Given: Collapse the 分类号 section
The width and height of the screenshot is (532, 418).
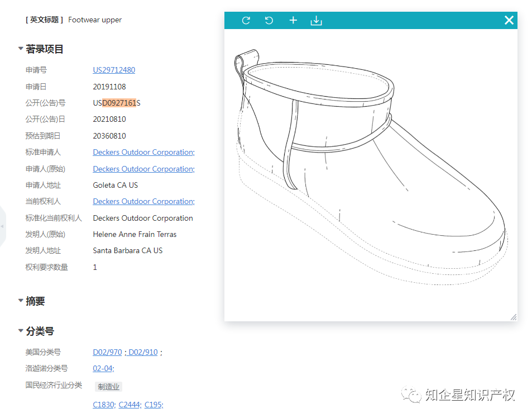Looking at the screenshot, I should [21, 330].
